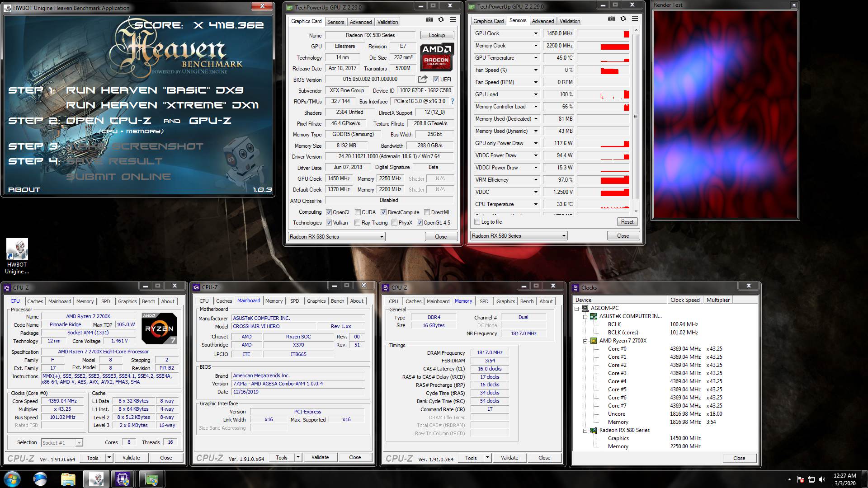Open the hamburger menu in GPU-Z Sensors window

tap(635, 19)
